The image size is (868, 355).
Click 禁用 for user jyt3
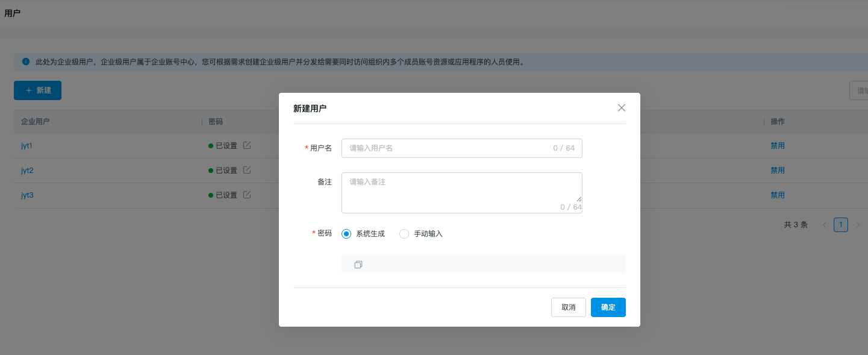click(778, 195)
